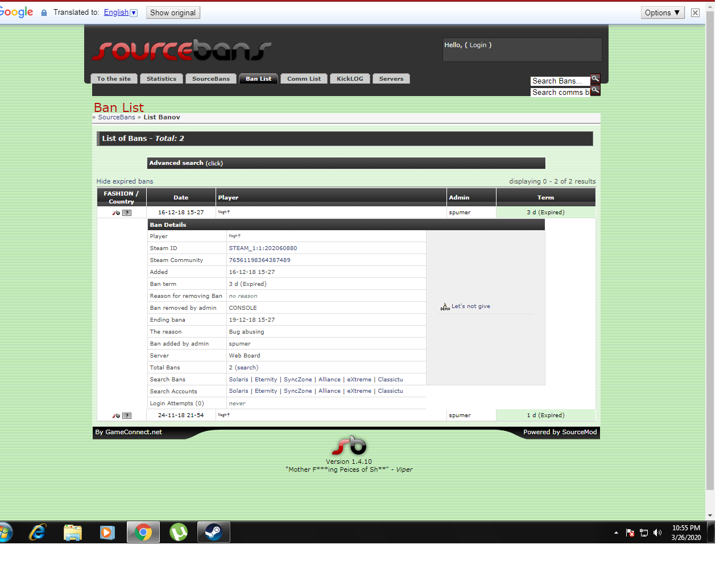Viewport: 728px width, 582px height.
Task: Click the magnifier icon beside Search Bans
Action: coord(595,79)
